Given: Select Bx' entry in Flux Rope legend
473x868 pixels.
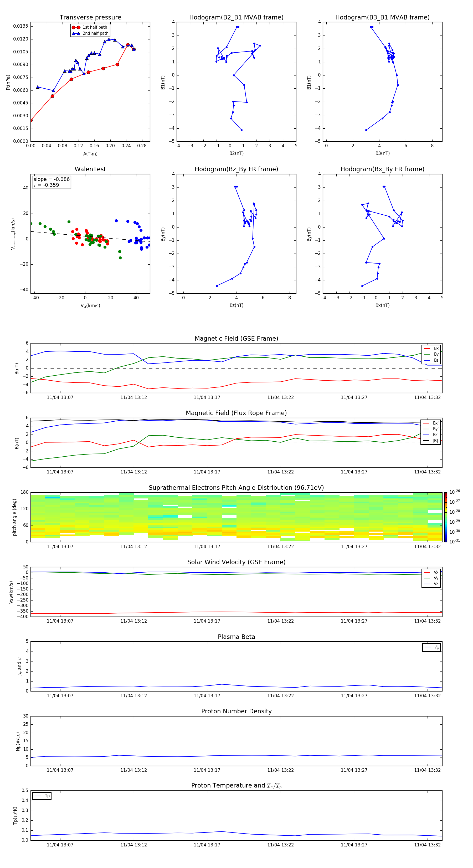Looking at the screenshot, I should tap(431, 423).
